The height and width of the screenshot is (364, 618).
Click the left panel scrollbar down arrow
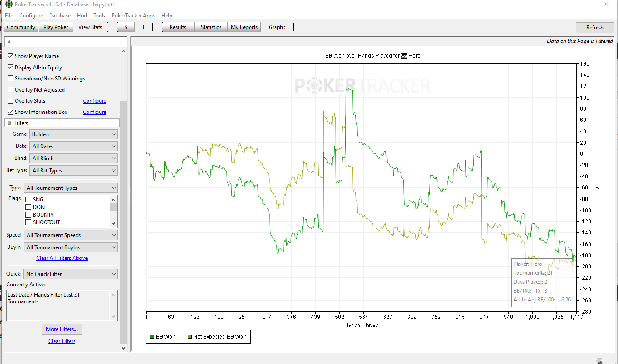pyautogui.click(x=124, y=348)
